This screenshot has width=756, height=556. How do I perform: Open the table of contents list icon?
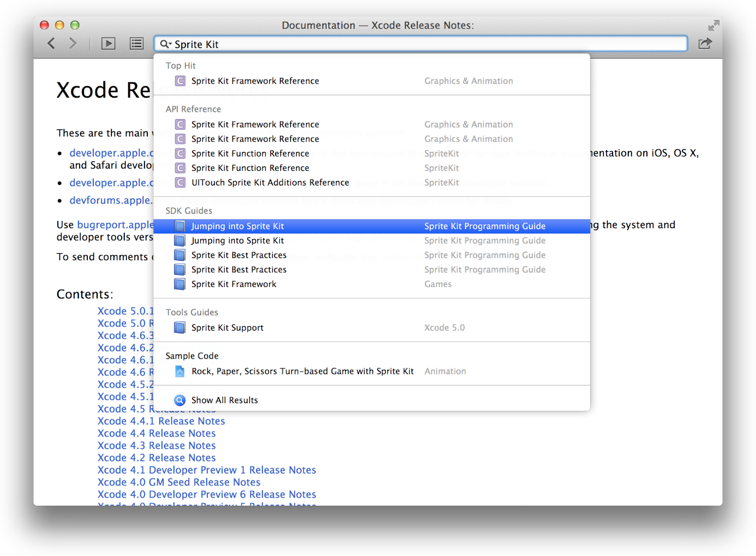[x=137, y=44]
